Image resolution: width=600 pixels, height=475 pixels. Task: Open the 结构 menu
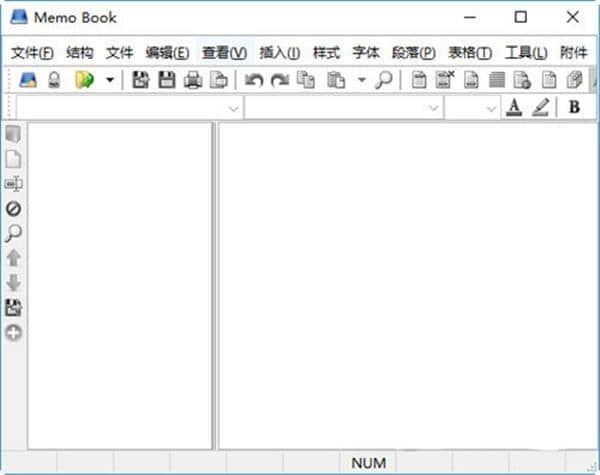(80, 52)
